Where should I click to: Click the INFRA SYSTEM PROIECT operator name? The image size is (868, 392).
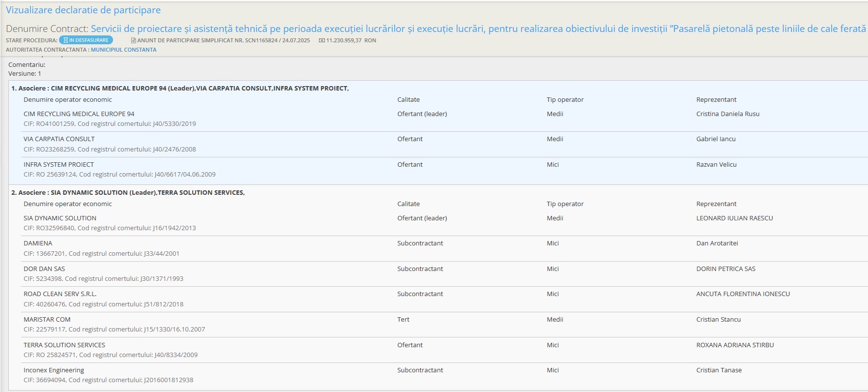tap(58, 164)
